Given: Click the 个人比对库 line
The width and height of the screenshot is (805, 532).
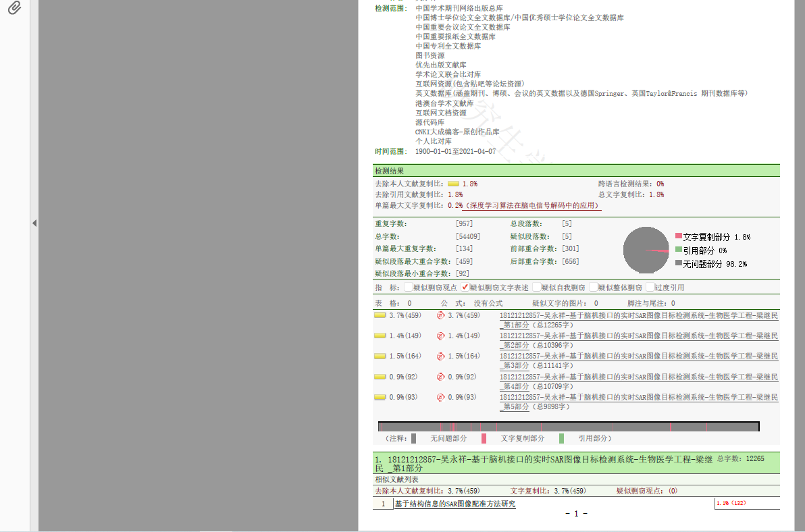Looking at the screenshot, I should [434, 141].
